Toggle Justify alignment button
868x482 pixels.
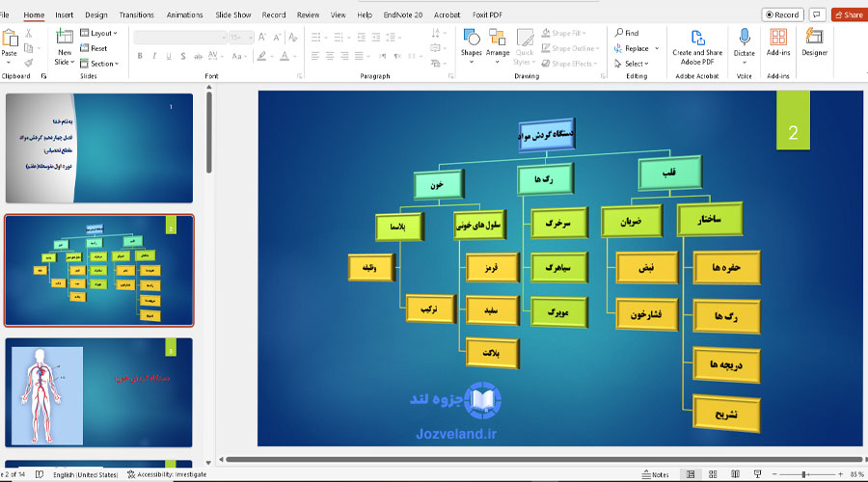tap(359, 56)
